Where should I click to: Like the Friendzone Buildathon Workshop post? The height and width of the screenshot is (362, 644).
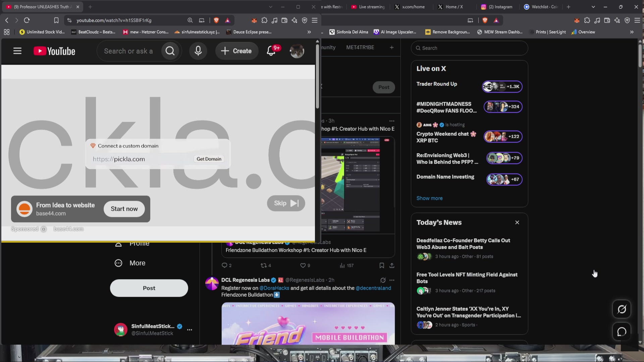click(x=305, y=265)
